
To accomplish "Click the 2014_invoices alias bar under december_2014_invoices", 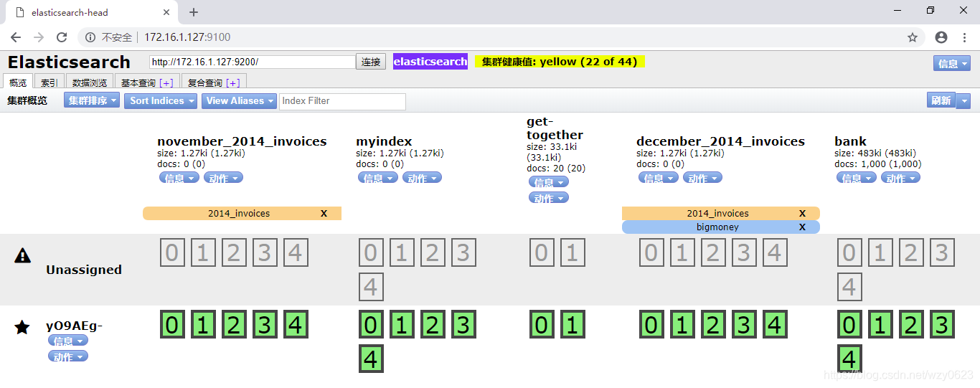I will pyautogui.click(x=721, y=213).
